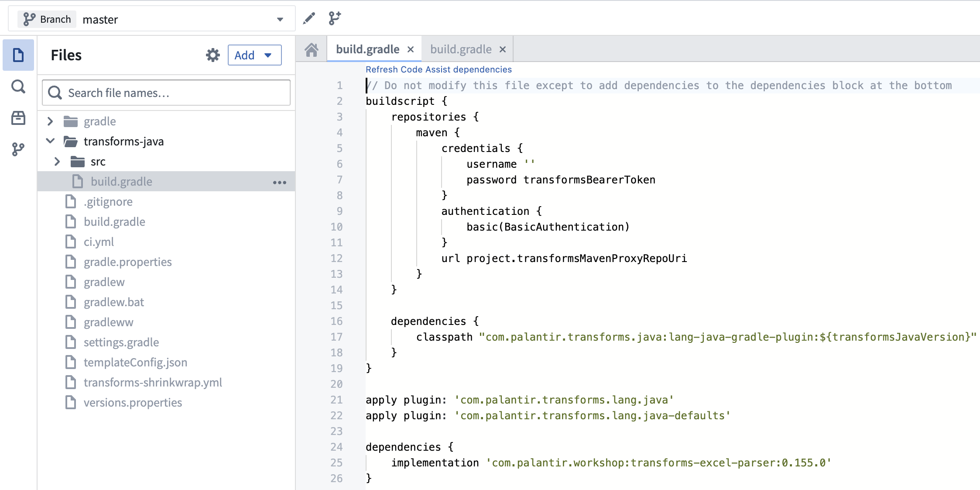Screen dimensions: 980x490
Task: Open the Add dropdown button
Action: 254,55
